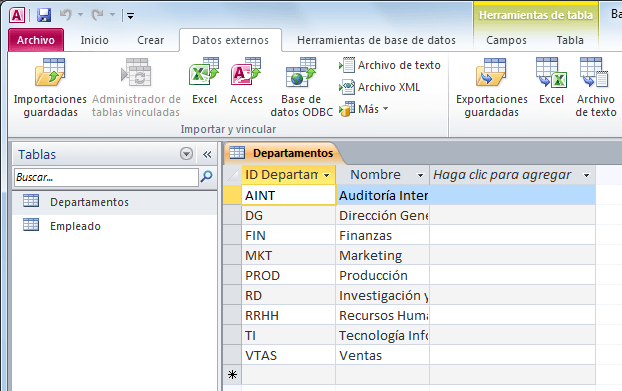622x391 pixels.
Task: Import from Base de datos ODBC
Action: coord(301,88)
